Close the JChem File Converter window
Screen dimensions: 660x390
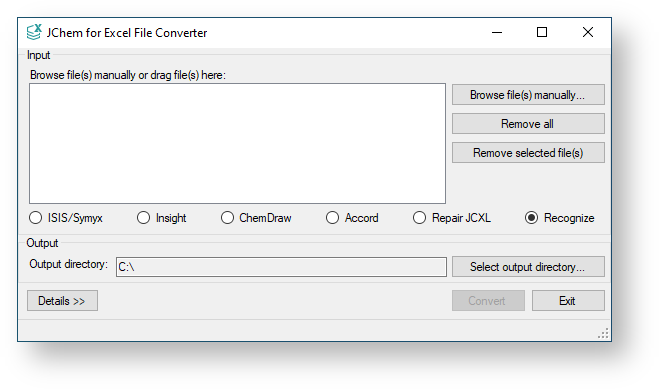point(588,32)
